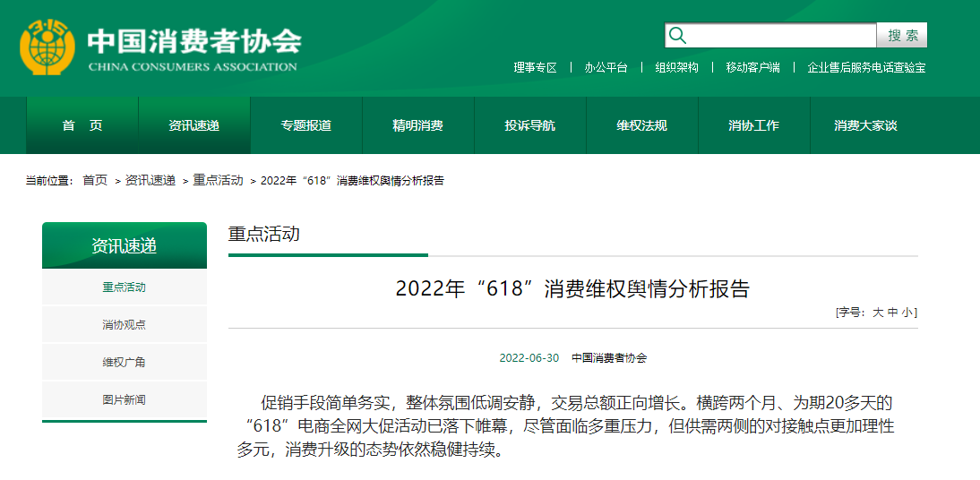
Task: Click the magnifier icon in the search box
Action: tap(677, 36)
